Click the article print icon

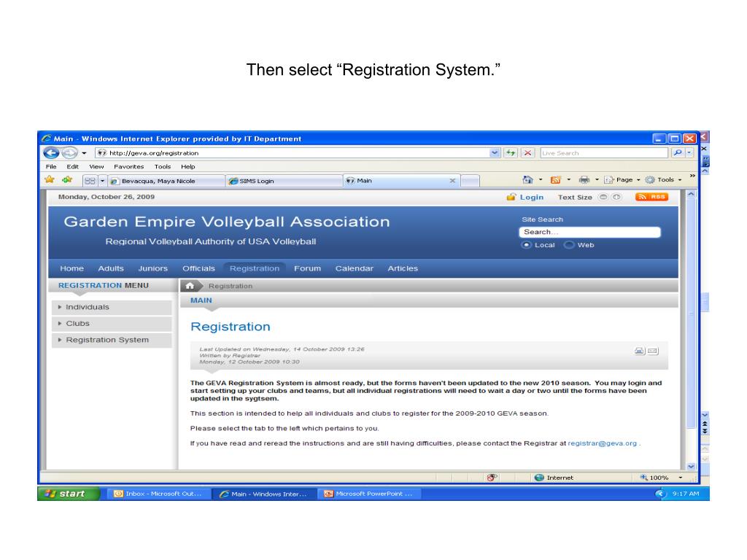(x=639, y=351)
